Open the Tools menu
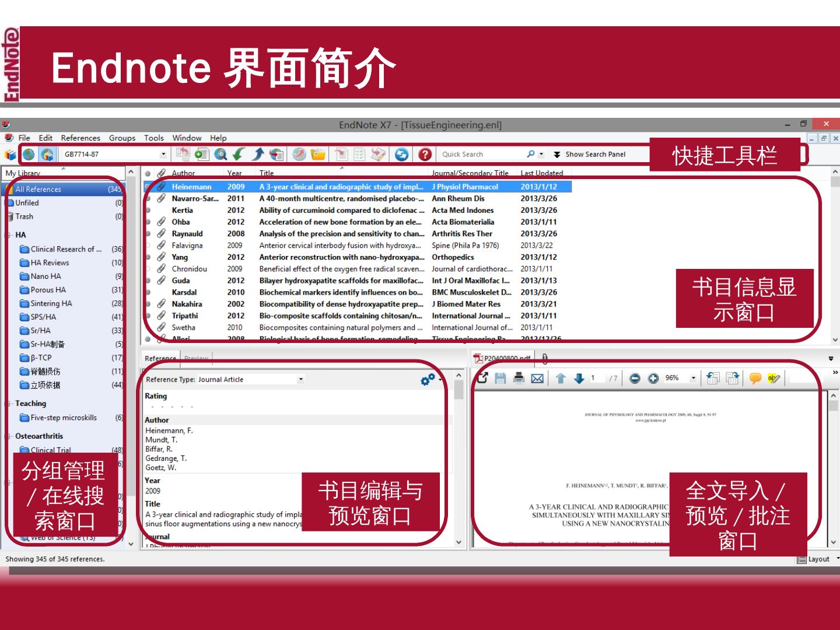 154,138
